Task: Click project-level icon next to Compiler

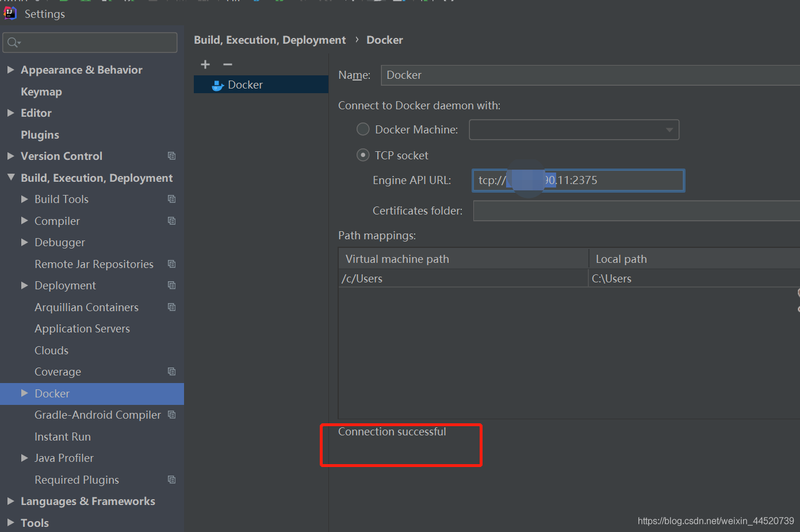Action: (x=171, y=221)
